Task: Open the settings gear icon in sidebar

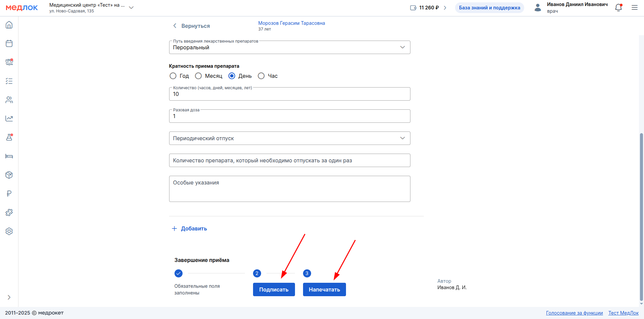Action: (x=9, y=231)
